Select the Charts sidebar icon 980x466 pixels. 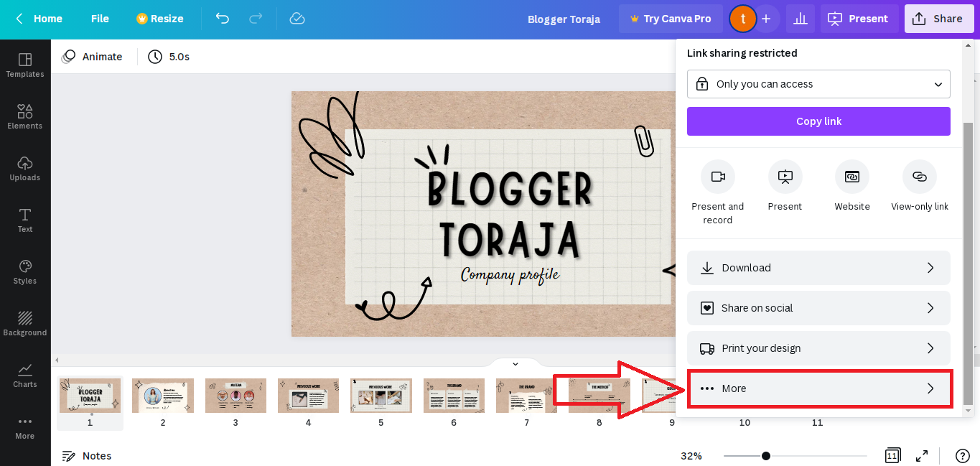(25, 375)
